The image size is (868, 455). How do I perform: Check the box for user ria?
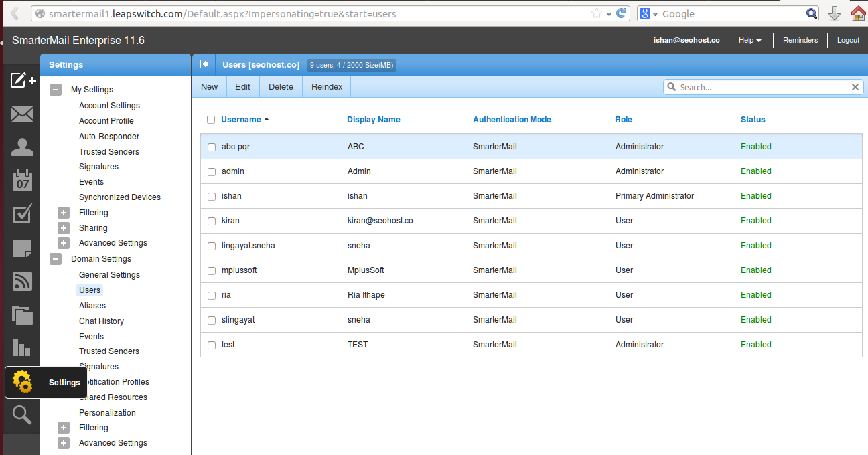tap(212, 296)
